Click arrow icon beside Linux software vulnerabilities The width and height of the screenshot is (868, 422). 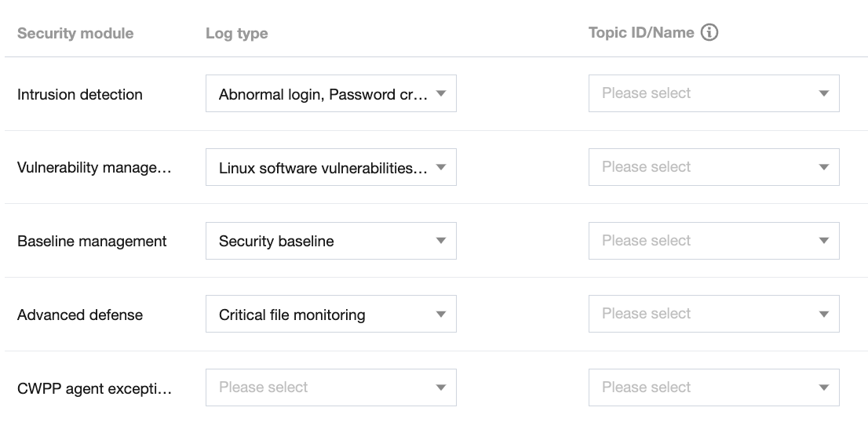click(x=441, y=167)
